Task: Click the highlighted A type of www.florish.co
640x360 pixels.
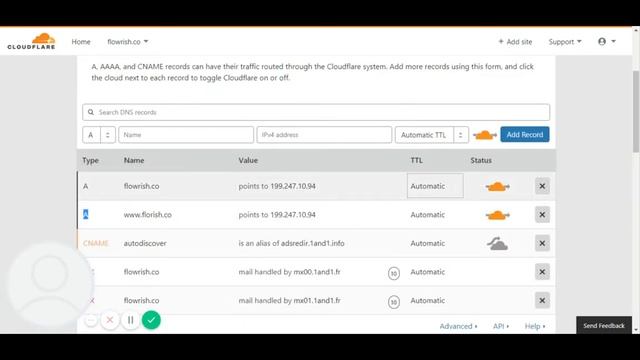Action: coord(86,214)
